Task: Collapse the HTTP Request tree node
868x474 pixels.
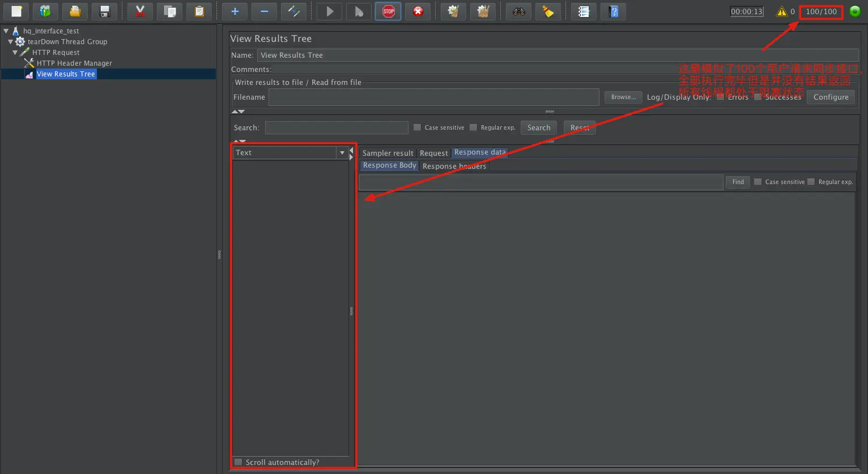Action: (x=15, y=53)
